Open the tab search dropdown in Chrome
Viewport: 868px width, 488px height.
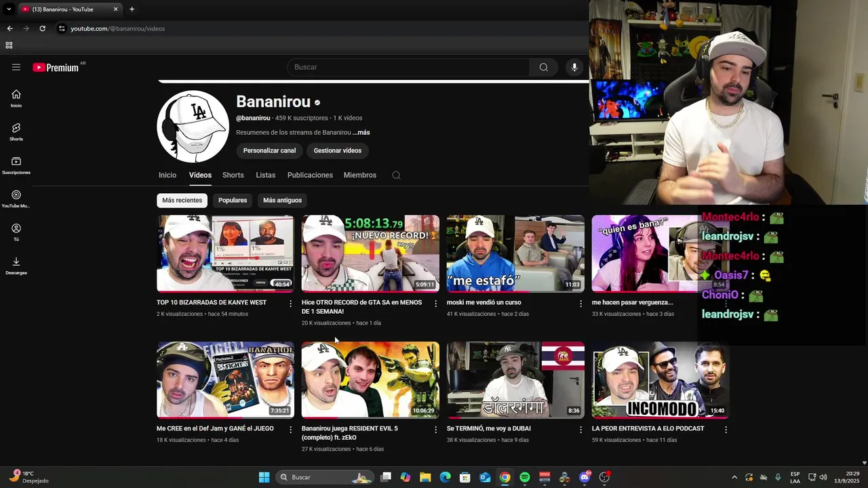click(x=8, y=9)
